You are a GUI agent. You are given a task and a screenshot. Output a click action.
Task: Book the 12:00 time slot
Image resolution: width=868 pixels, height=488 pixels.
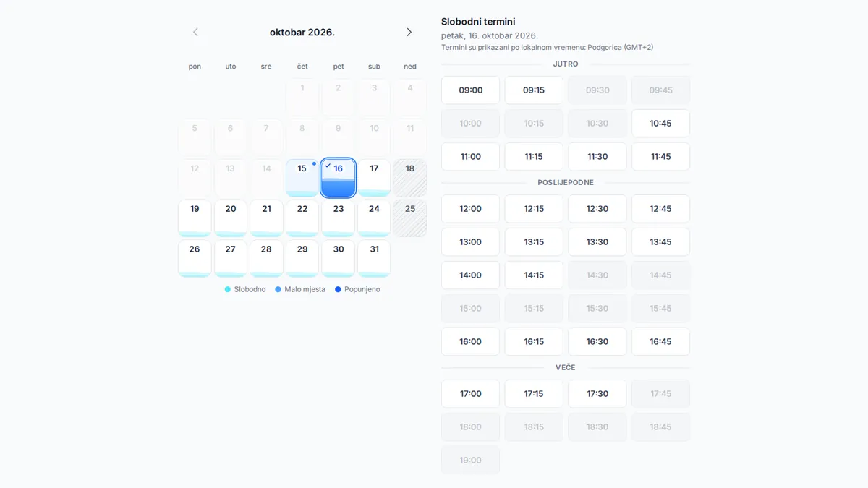tap(470, 209)
